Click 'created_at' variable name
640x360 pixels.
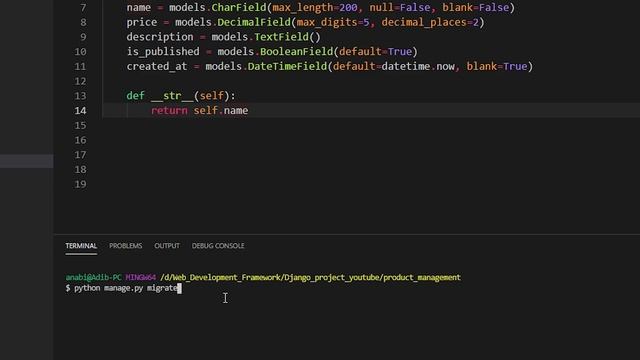pyautogui.click(x=157, y=67)
